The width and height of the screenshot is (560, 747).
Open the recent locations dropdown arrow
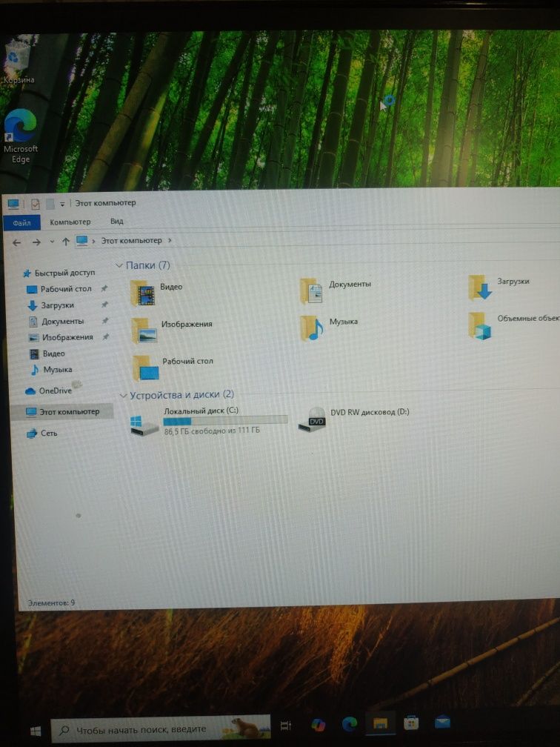pyautogui.click(x=52, y=242)
